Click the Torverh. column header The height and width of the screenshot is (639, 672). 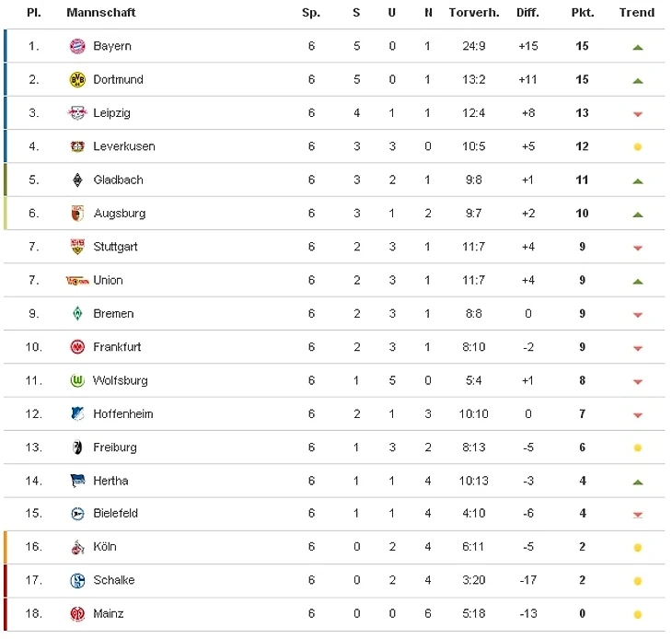click(474, 13)
